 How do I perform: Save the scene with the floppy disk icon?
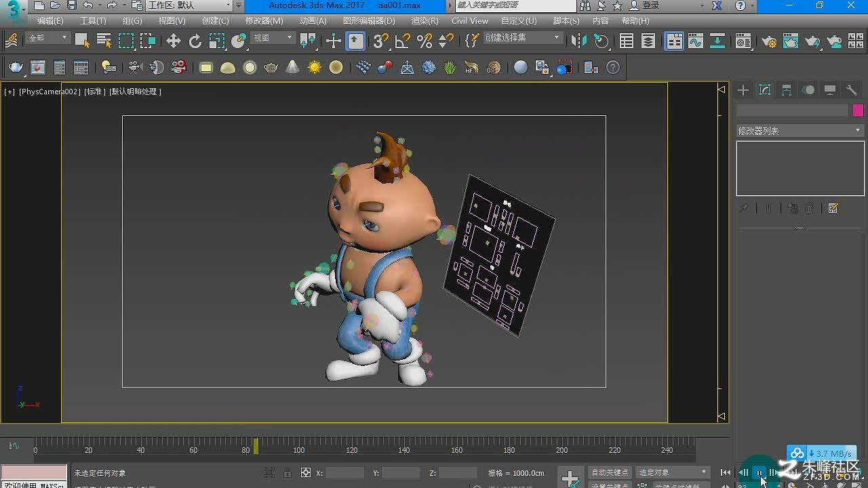coord(71,5)
